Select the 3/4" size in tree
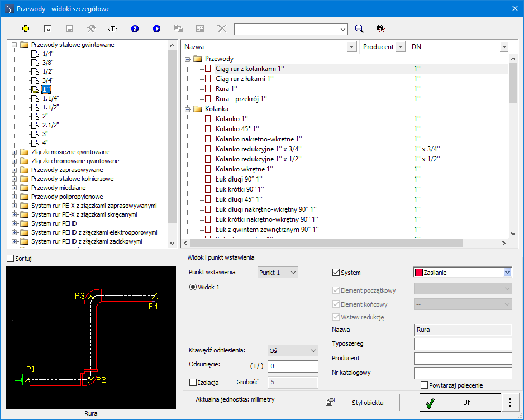Screen dimensions: 524x420 click(x=47, y=80)
